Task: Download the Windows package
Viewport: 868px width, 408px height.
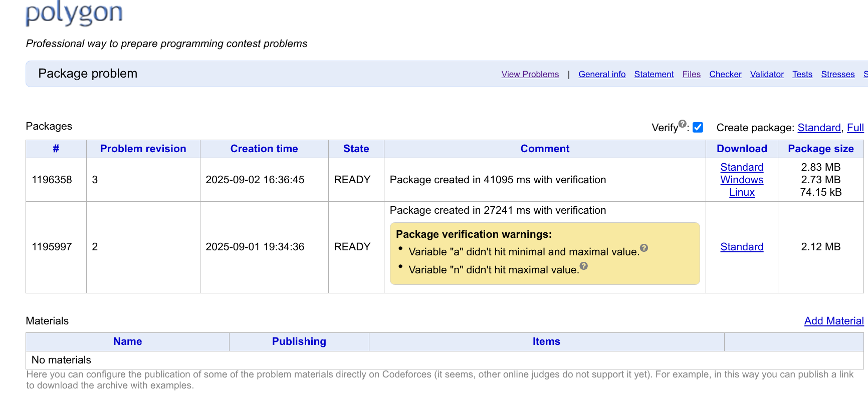Action: tap(742, 180)
